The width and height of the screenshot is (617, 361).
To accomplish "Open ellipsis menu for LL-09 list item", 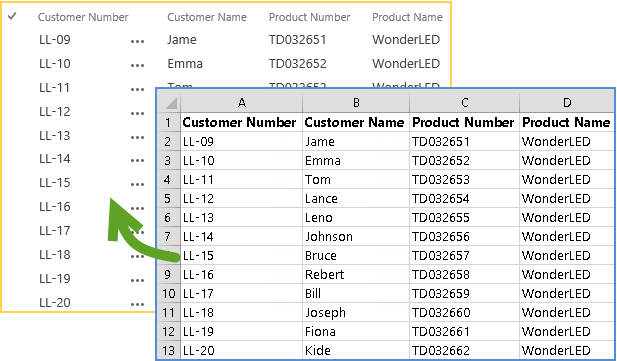I will coord(137,41).
